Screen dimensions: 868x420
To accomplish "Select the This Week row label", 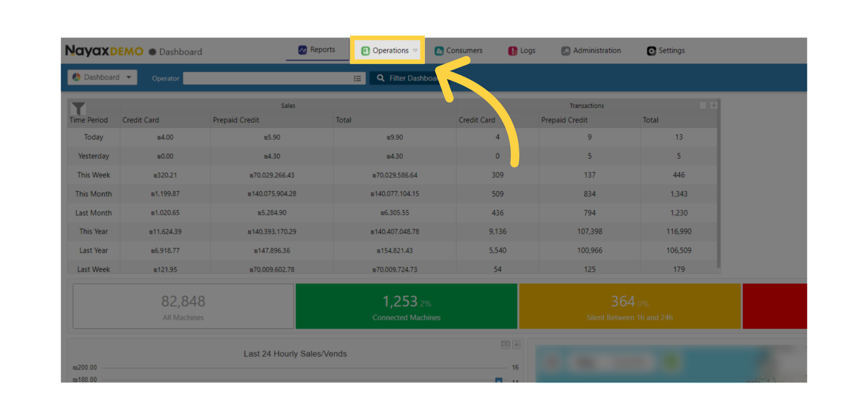I will [x=94, y=175].
